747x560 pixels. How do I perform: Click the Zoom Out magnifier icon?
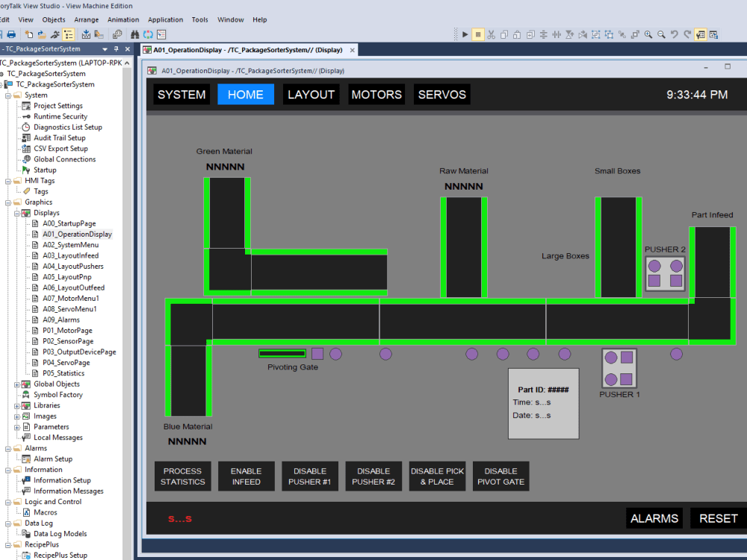[x=660, y=34]
